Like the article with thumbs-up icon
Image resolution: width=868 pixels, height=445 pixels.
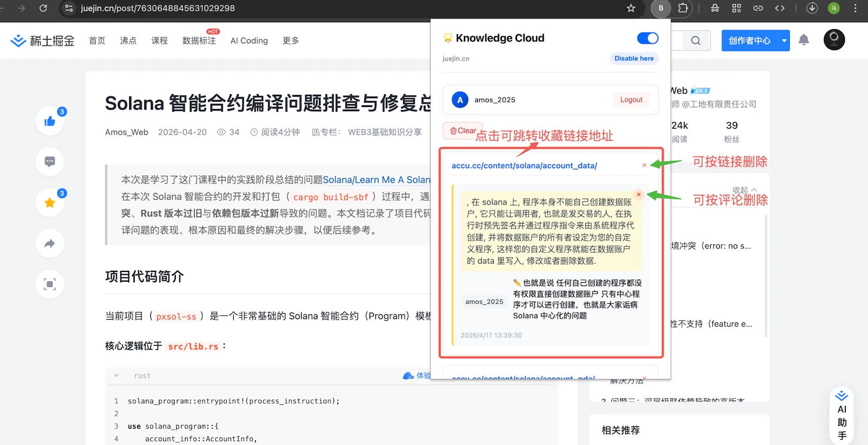click(50, 121)
